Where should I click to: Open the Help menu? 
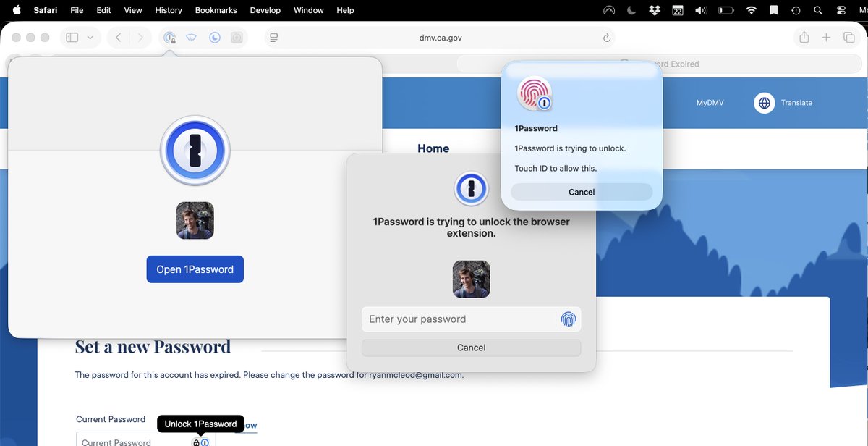click(x=346, y=10)
